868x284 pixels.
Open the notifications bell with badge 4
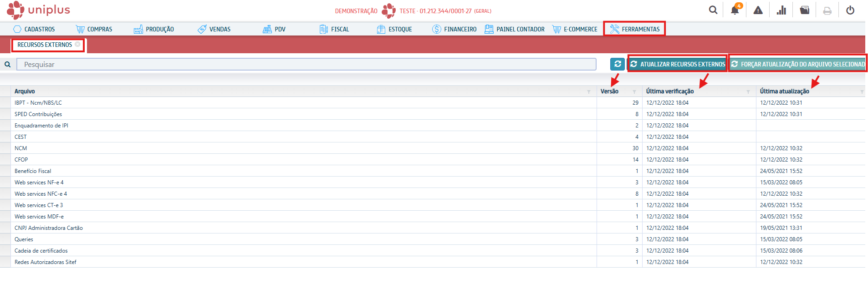pyautogui.click(x=735, y=10)
